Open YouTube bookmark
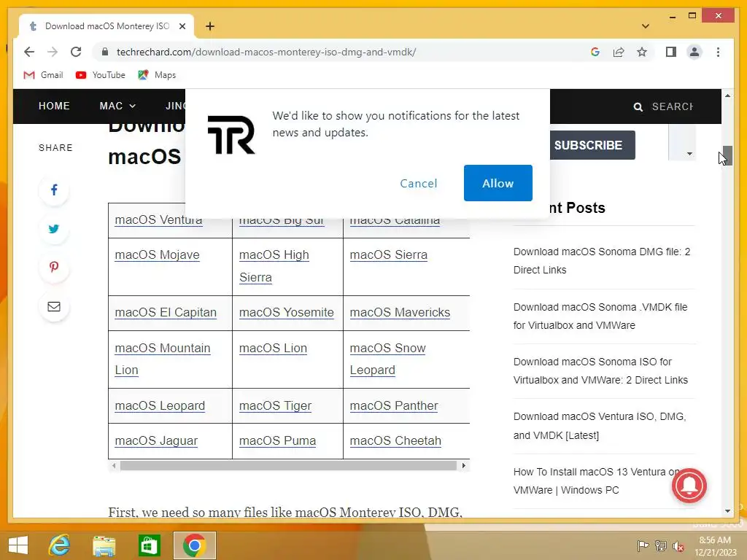Screen dimensions: 747x560 click(x=100, y=75)
